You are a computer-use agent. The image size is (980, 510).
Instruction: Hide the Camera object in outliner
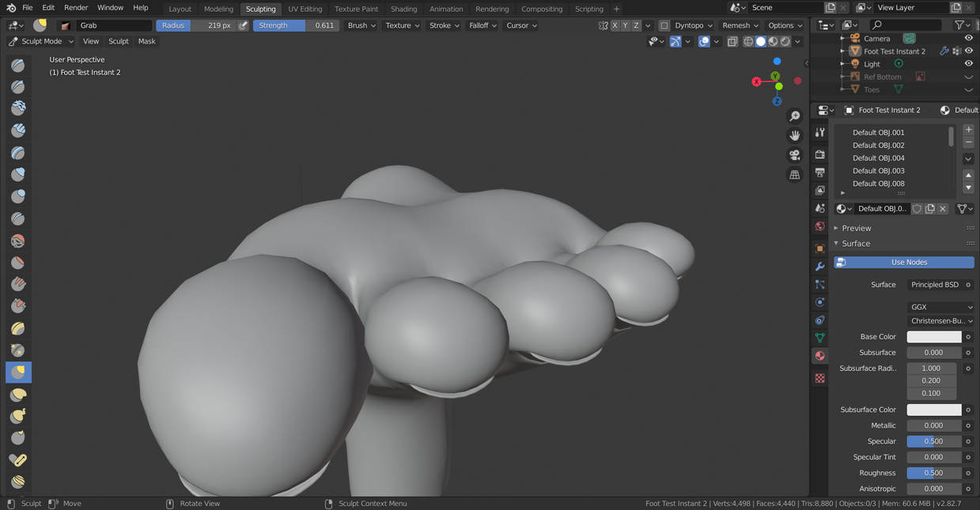click(968, 38)
